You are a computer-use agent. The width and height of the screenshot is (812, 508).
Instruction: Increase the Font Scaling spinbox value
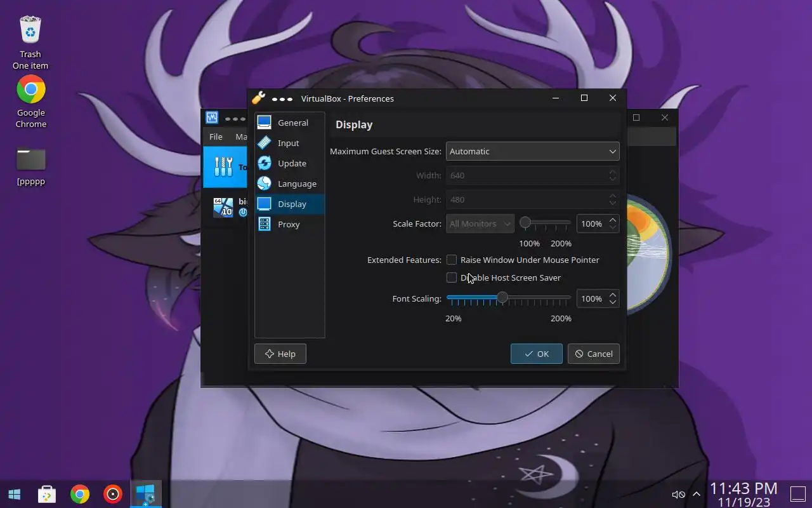pos(612,295)
